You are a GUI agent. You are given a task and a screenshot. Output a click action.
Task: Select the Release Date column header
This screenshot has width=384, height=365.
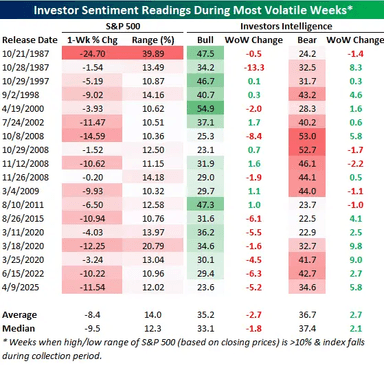point(30,40)
